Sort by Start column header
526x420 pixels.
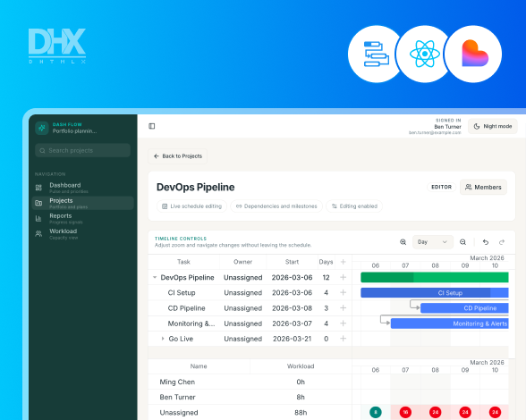coord(292,262)
